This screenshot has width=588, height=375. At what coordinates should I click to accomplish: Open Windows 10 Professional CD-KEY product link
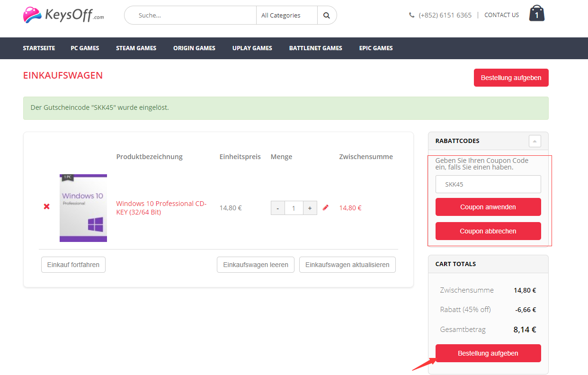pos(161,208)
